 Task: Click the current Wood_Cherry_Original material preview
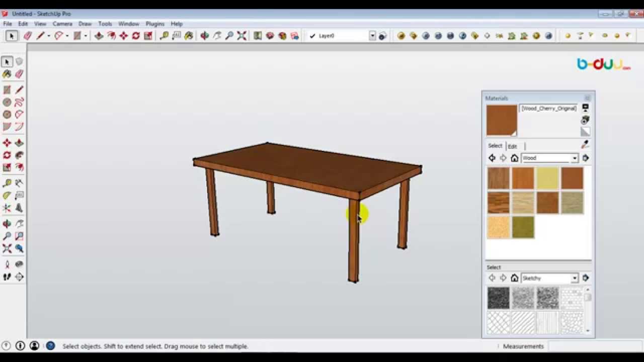click(x=502, y=120)
